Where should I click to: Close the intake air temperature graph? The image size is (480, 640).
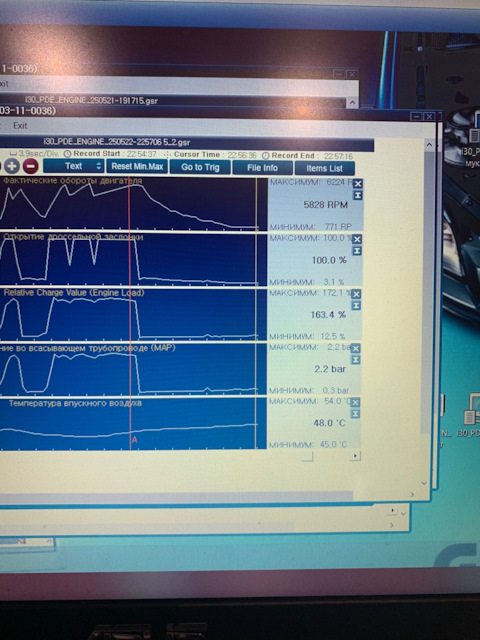pyautogui.click(x=356, y=402)
